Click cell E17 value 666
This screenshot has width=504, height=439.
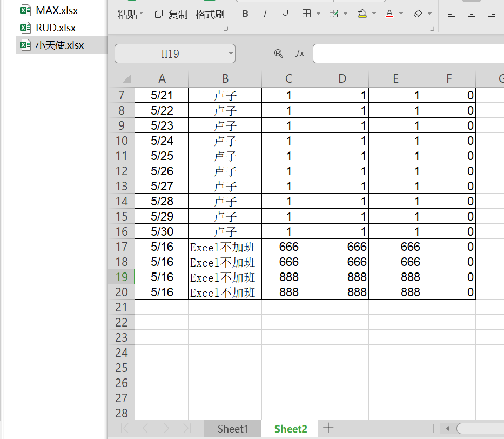[395, 247]
